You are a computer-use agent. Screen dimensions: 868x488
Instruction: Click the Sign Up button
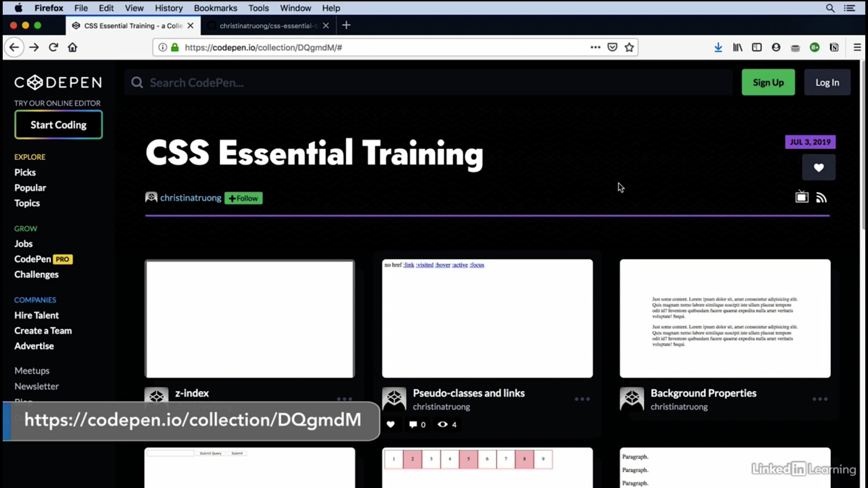[768, 82]
